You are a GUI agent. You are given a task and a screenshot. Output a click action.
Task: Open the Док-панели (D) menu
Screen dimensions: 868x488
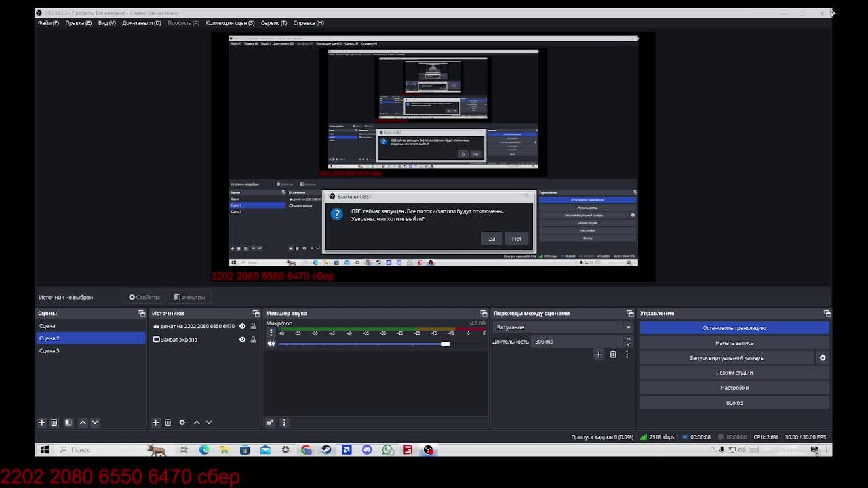click(142, 23)
